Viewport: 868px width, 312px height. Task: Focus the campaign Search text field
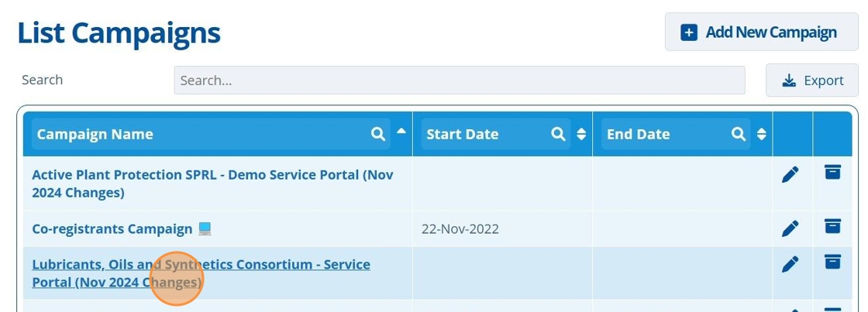click(460, 81)
